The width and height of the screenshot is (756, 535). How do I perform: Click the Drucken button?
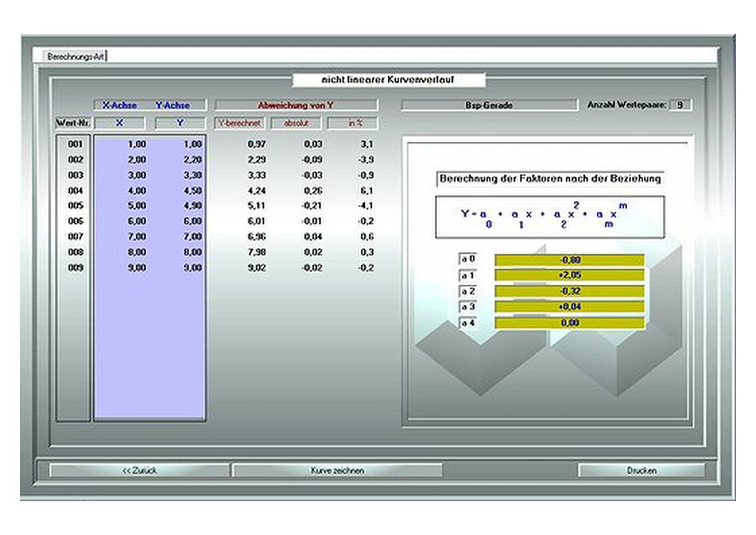[641, 470]
